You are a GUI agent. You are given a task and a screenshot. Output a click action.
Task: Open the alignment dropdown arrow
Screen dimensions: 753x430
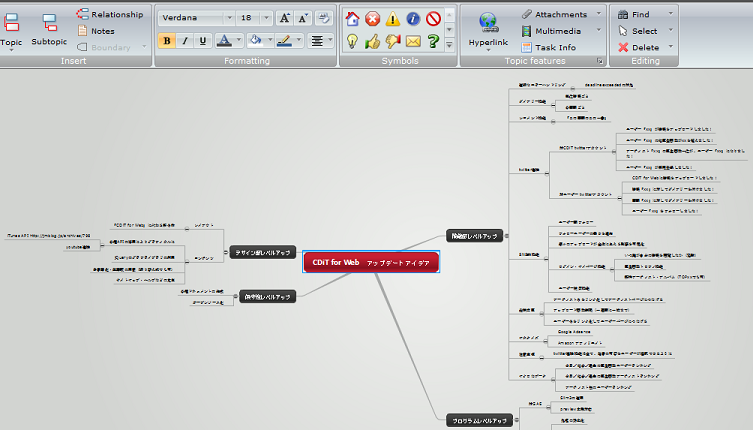coord(329,41)
